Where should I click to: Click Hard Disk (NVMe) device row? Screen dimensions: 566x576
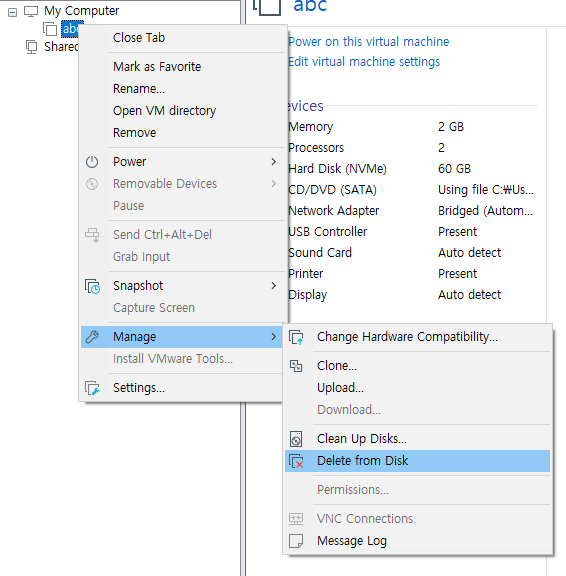click(413, 169)
